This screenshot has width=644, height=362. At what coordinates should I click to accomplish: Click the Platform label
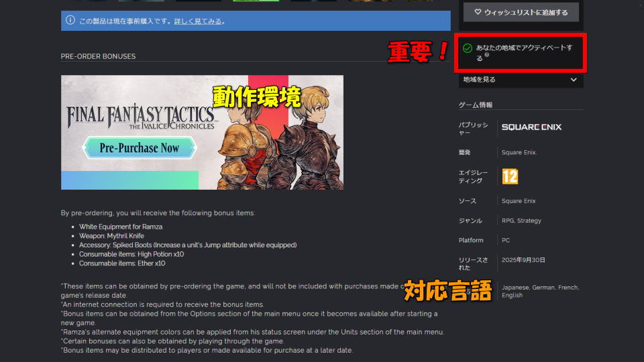point(471,240)
